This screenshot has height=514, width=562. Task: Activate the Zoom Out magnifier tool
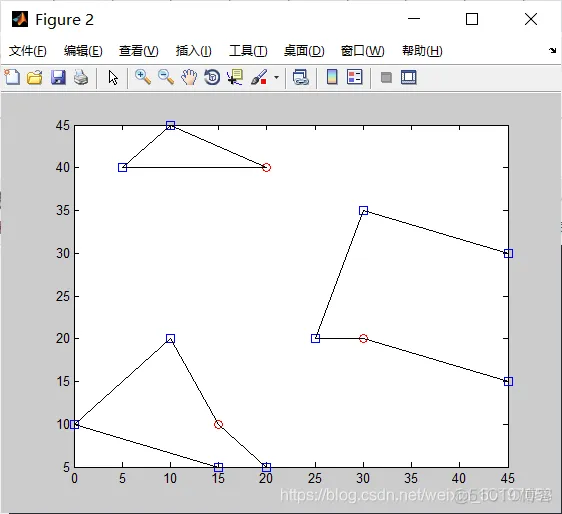(166, 77)
